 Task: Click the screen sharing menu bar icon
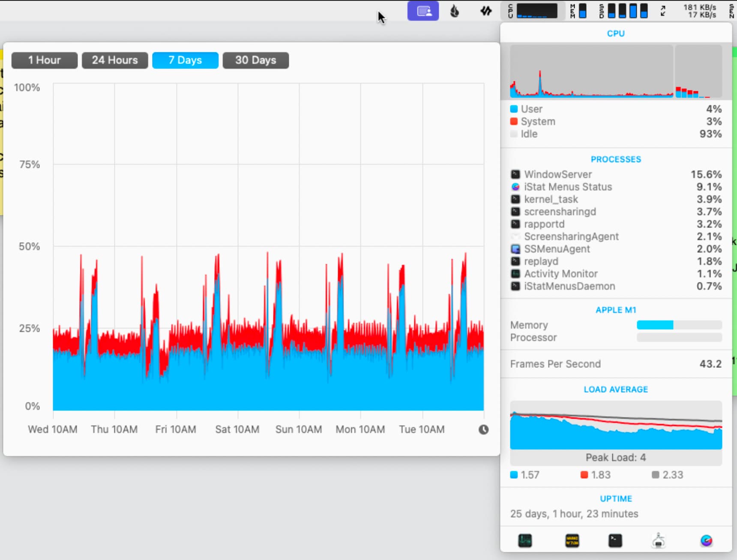[423, 11]
